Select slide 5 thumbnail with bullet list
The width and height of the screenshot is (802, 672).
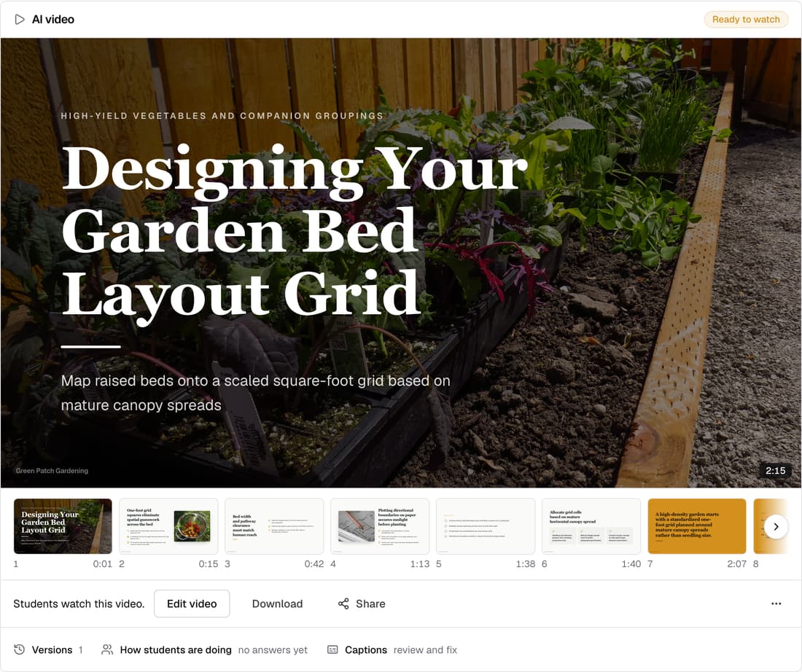click(x=486, y=526)
